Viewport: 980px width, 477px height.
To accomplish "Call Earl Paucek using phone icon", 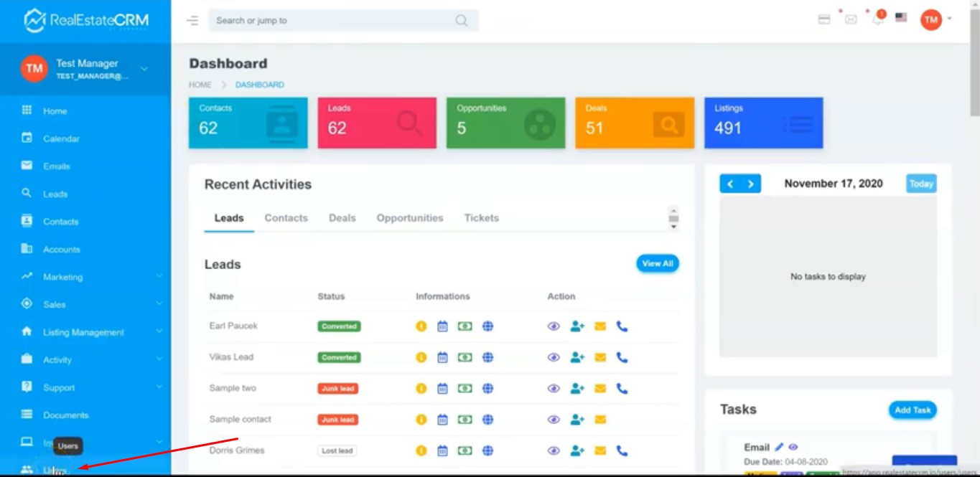I will point(622,326).
